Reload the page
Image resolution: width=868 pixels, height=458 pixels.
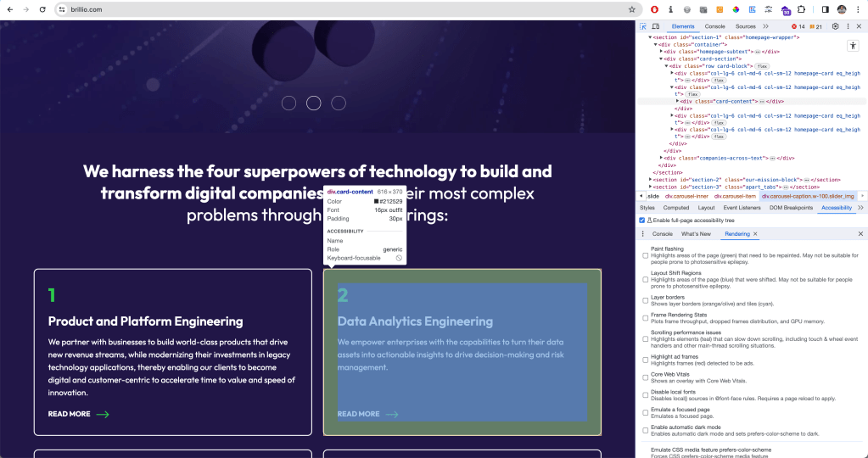42,9
